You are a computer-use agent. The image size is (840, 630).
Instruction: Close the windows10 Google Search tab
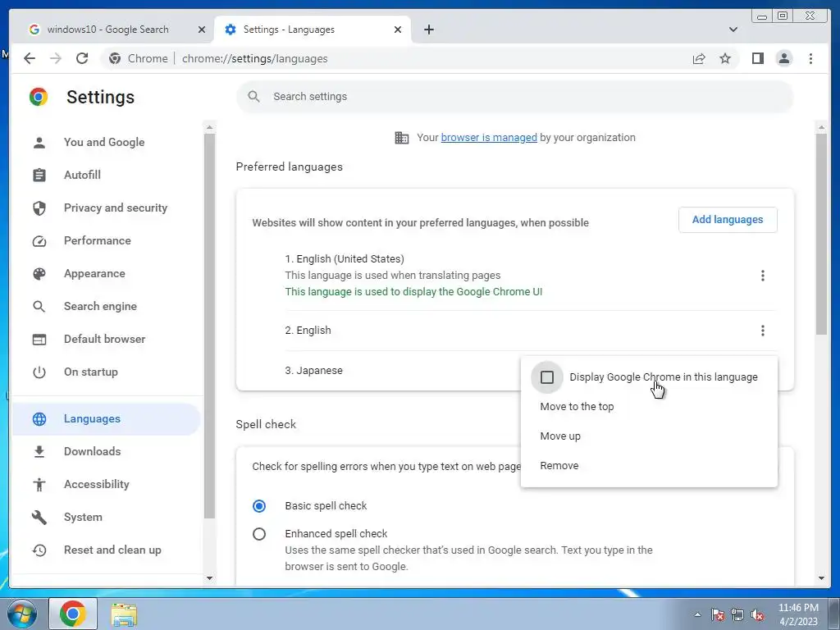(x=202, y=30)
